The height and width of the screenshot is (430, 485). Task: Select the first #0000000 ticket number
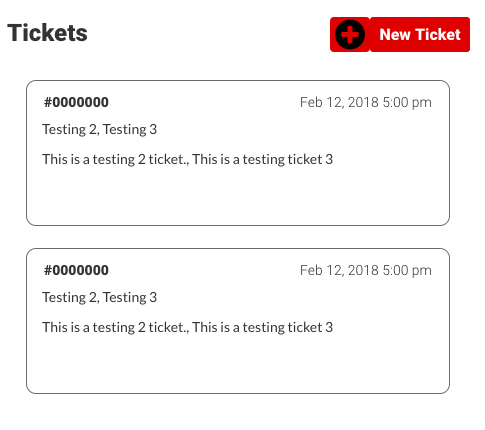click(x=76, y=102)
